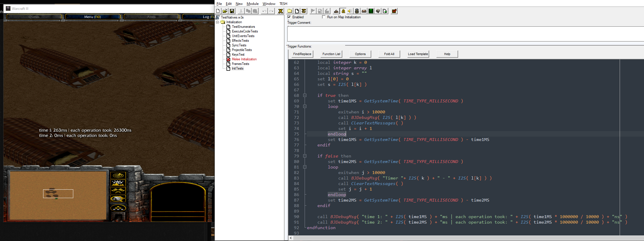Open the Trigger Editor 'a' icon

[343, 11]
